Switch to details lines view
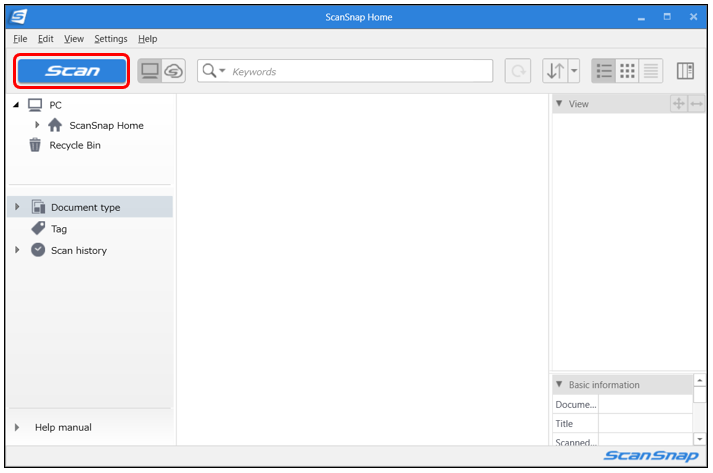 (x=651, y=71)
